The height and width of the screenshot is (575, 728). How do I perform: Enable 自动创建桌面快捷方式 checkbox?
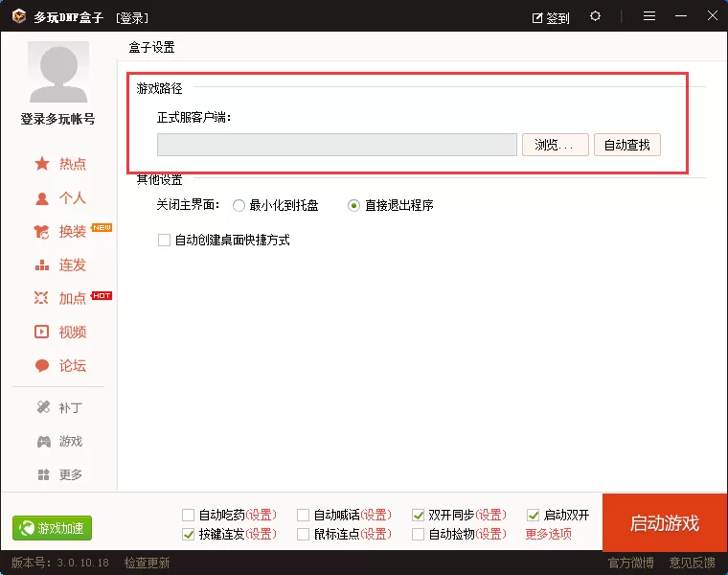[164, 241]
